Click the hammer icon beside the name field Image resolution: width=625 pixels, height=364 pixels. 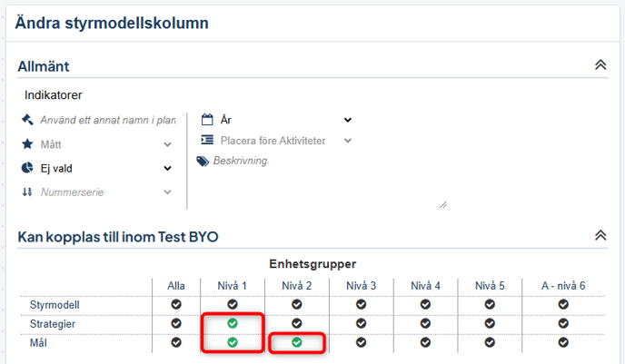pyautogui.click(x=26, y=120)
